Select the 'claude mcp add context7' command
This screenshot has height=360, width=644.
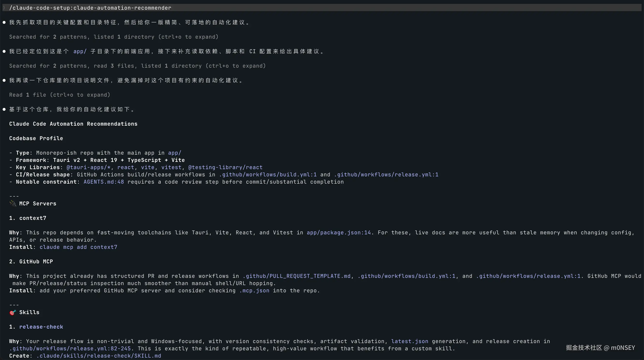point(78,247)
